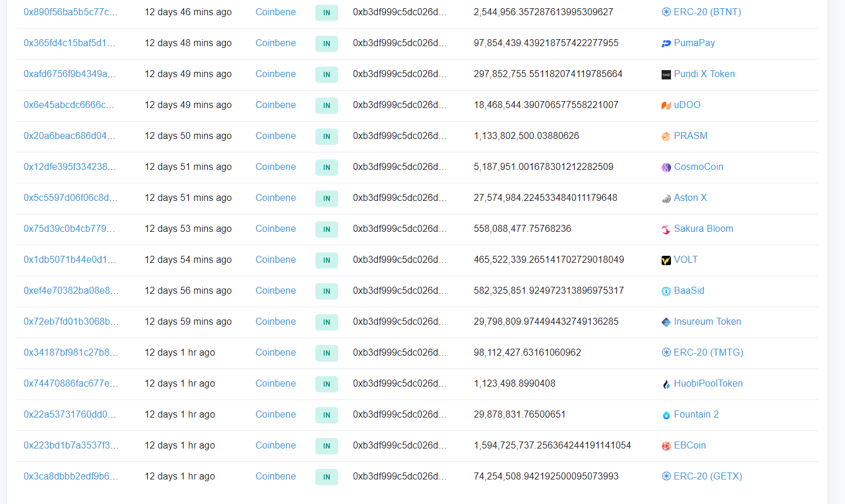This screenshot has height=504, width=845.
Task: Click amount 97,854,439.439218757422277955
Action: pyautogui.click(x=546, y=43)
